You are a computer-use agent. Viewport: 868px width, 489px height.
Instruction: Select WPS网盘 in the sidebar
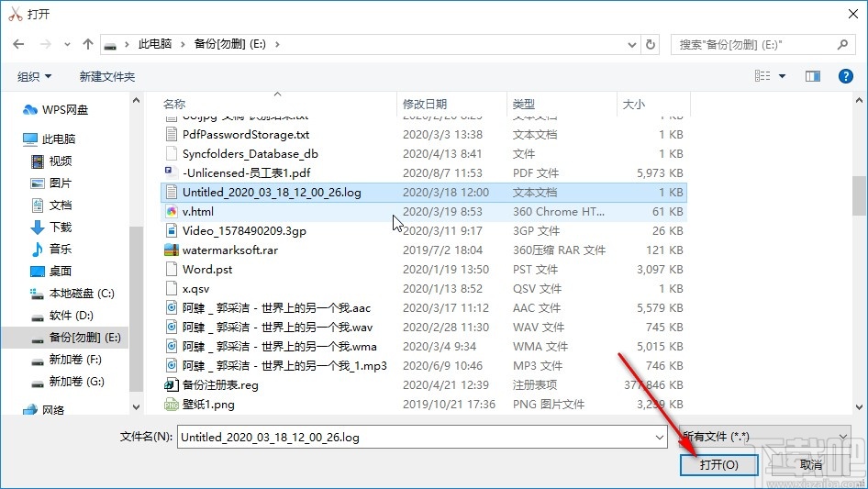click(x=55, y=110)
